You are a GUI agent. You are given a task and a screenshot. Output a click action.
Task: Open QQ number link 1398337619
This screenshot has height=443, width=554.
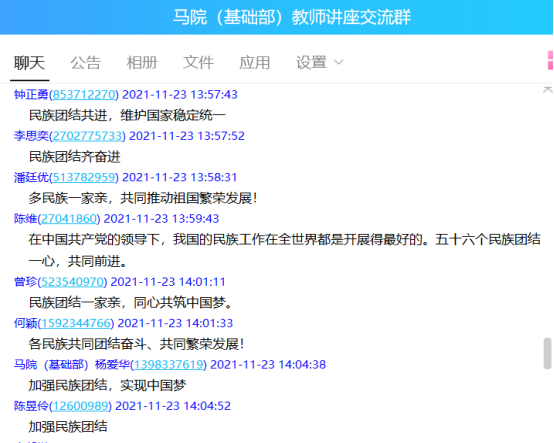pos(169,365)
